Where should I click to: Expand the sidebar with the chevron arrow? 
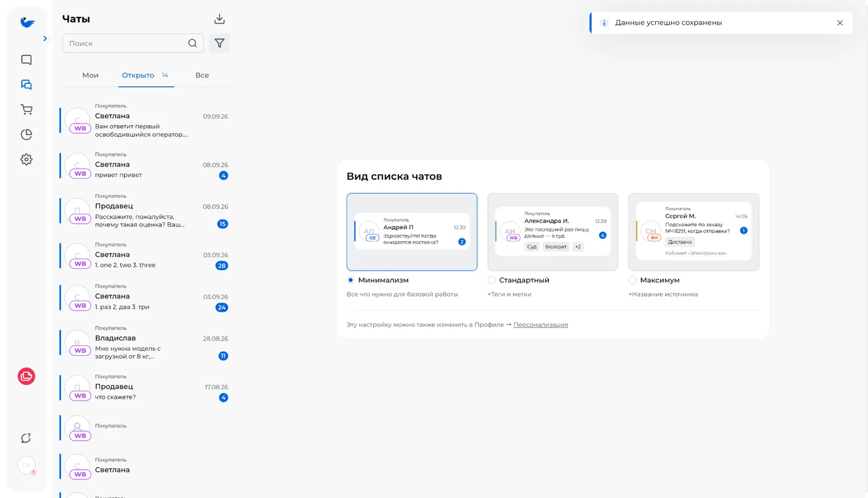pos(45,39)
